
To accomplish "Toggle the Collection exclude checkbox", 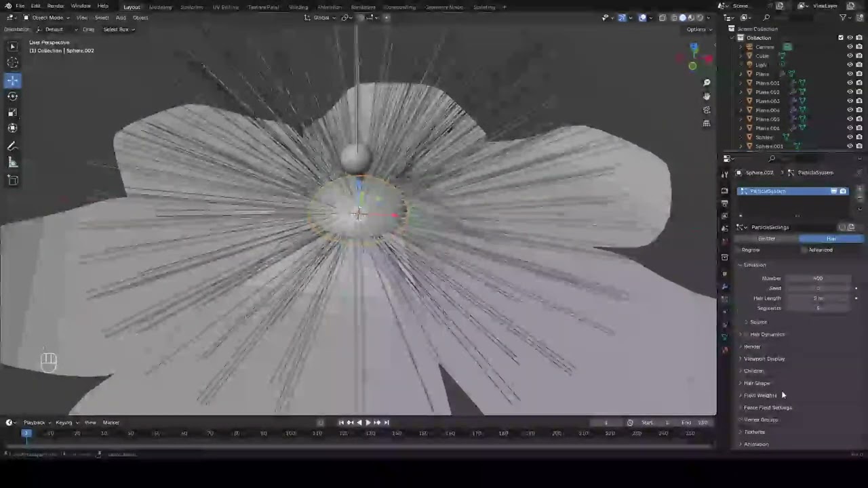I will coord(841,38).
